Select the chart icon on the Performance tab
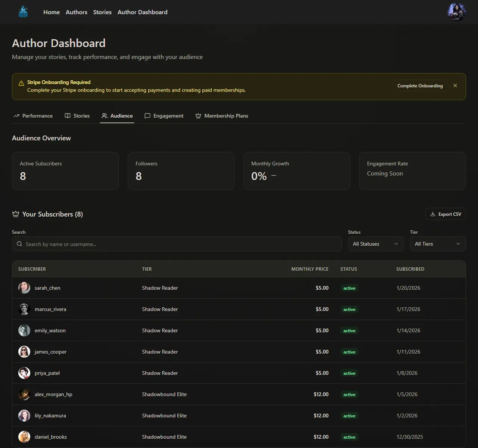This screenshot has width=478, height=448. point(16,116)
